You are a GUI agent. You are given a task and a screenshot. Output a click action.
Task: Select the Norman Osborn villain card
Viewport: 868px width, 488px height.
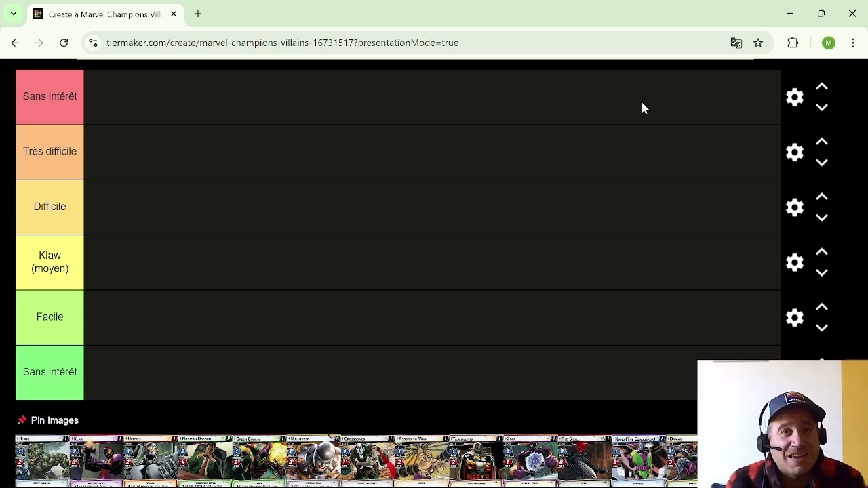(205, 462)
